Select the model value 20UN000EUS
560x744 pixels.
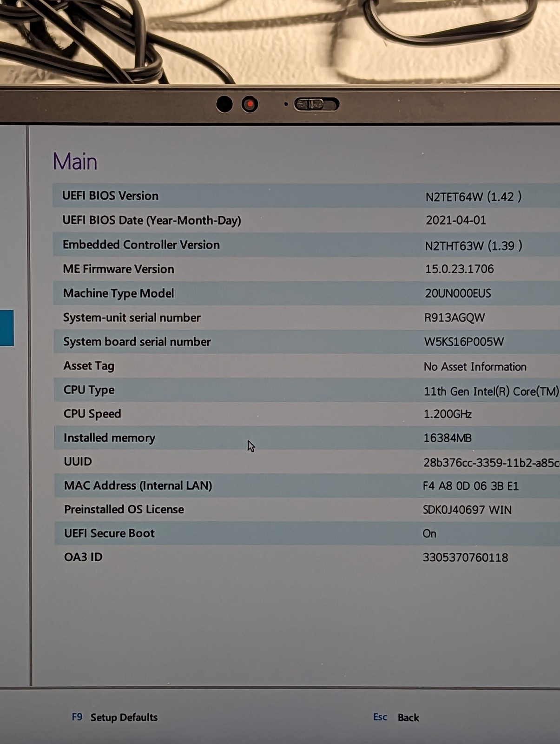coord(458,293)
